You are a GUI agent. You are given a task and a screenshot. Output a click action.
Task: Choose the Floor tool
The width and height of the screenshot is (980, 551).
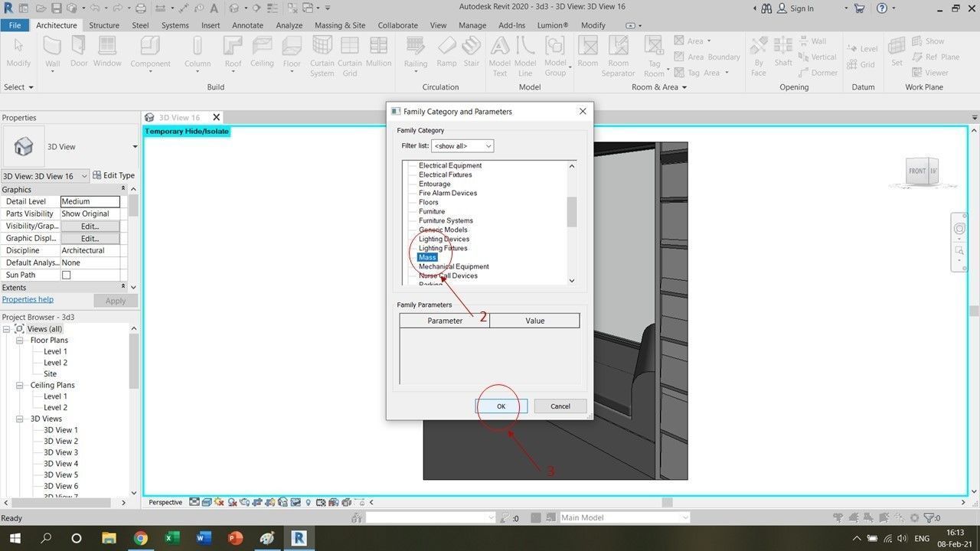point(292,52)
